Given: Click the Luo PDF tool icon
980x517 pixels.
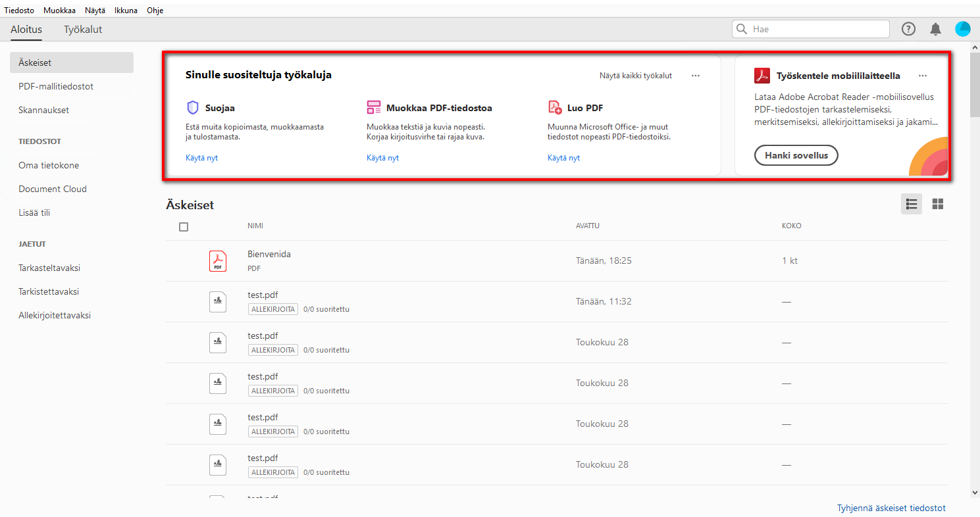Looking at the screenshot, I should pos(555,108).
